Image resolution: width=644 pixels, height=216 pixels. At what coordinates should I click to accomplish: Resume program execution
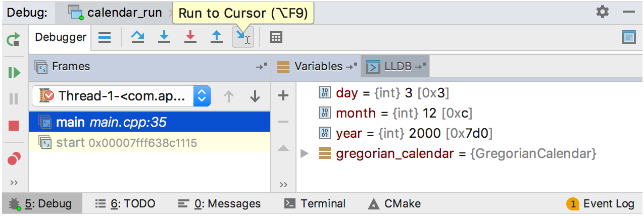tap(14, 73)
